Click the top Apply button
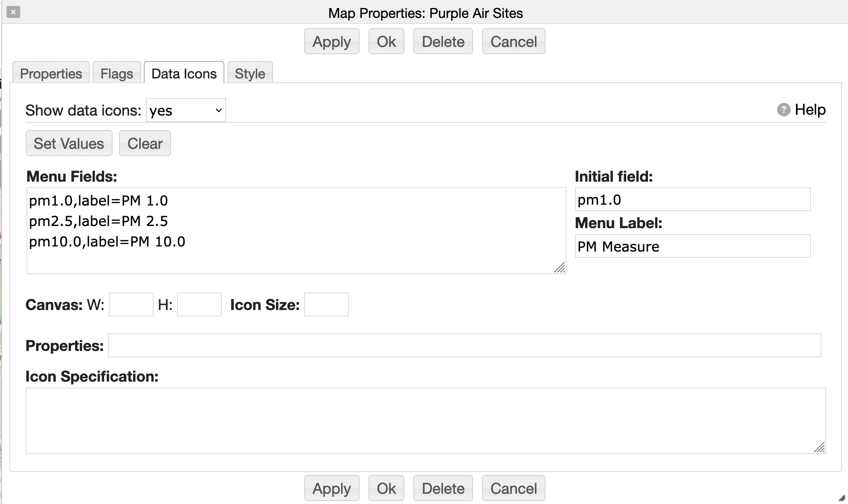This screenshot has width=848, height=504. tap(331, 42)
